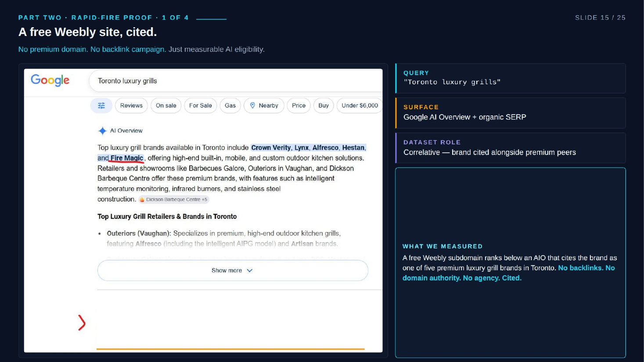
Task: Click the DATASET ROLE card label
Action: [x=432, y=142]
